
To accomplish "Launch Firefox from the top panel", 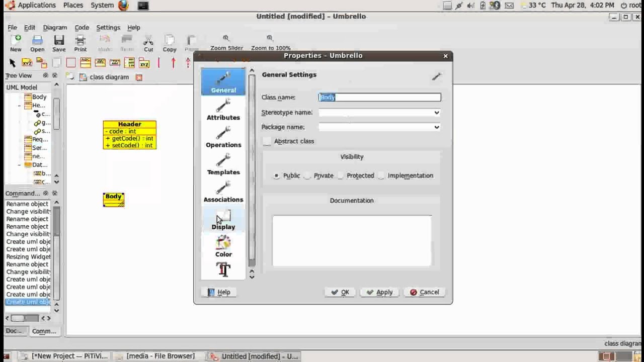I will 123,6.
